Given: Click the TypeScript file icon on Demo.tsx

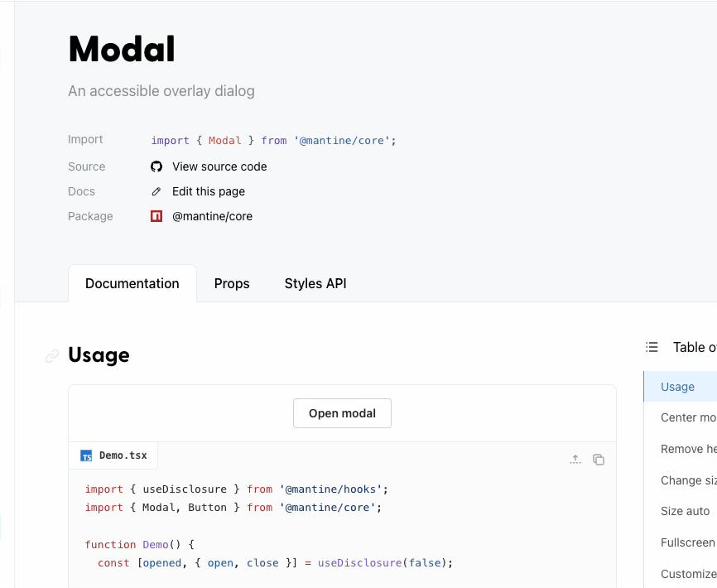Looking at the screenshot, I should pyautogui.click(x=86, y=455).
